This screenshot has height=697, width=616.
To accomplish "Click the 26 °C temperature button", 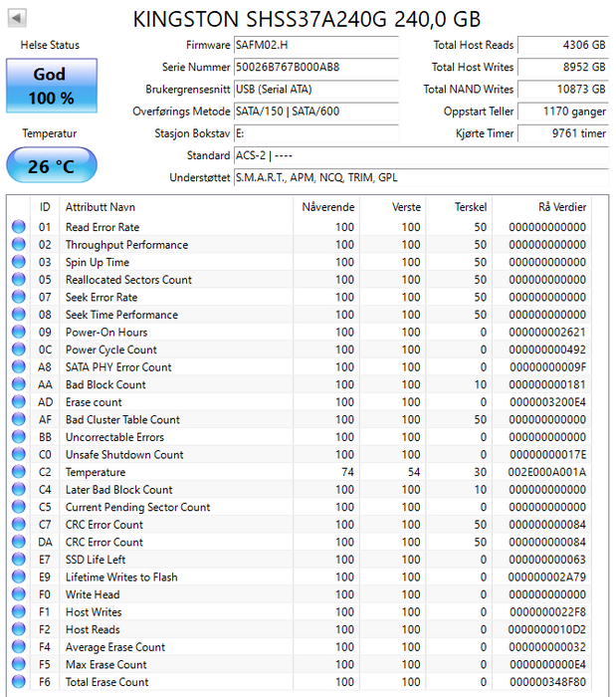I will tap(52, 165).
